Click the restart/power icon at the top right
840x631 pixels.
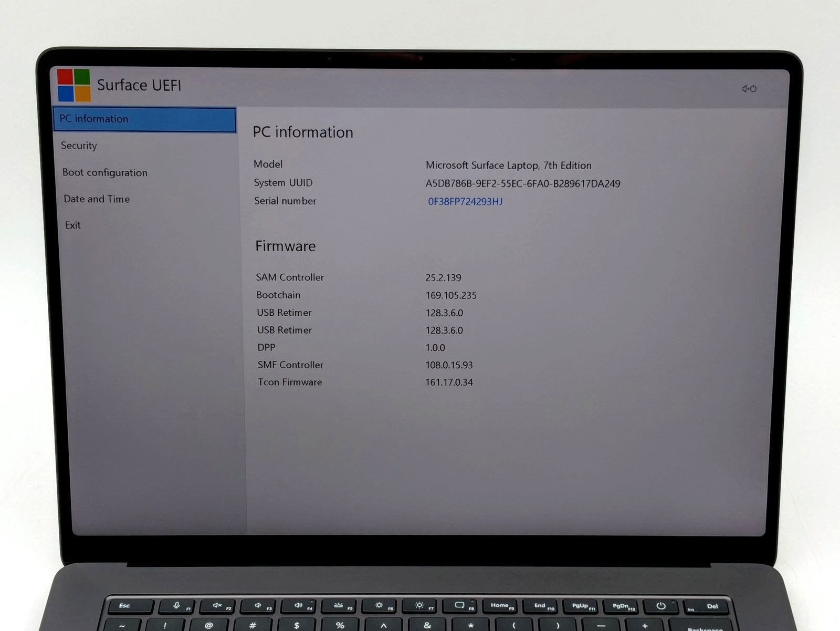tap(749, 89)
